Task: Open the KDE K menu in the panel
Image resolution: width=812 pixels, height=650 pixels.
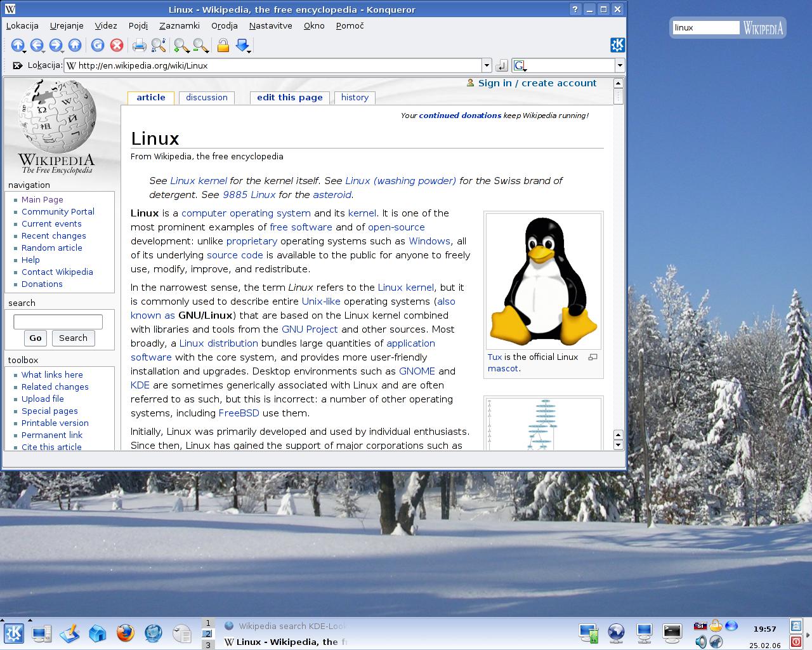Action: click(x=14, y=633)
